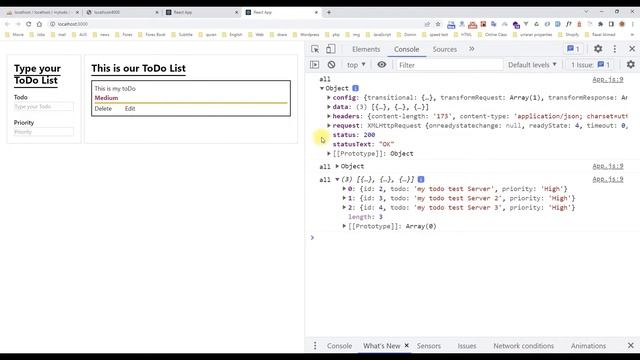Open console settings gear icon

point(631,64)
